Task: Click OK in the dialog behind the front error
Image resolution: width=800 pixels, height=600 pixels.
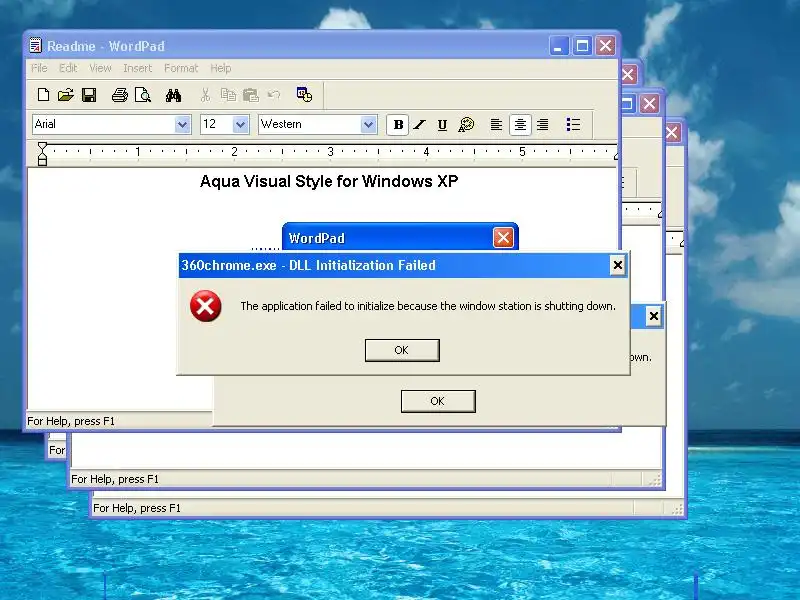Action: (x=438, y=402)
